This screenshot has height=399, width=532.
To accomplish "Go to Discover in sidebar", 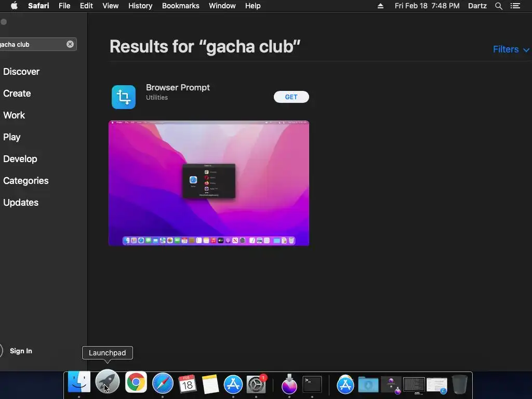I will 21,72.
